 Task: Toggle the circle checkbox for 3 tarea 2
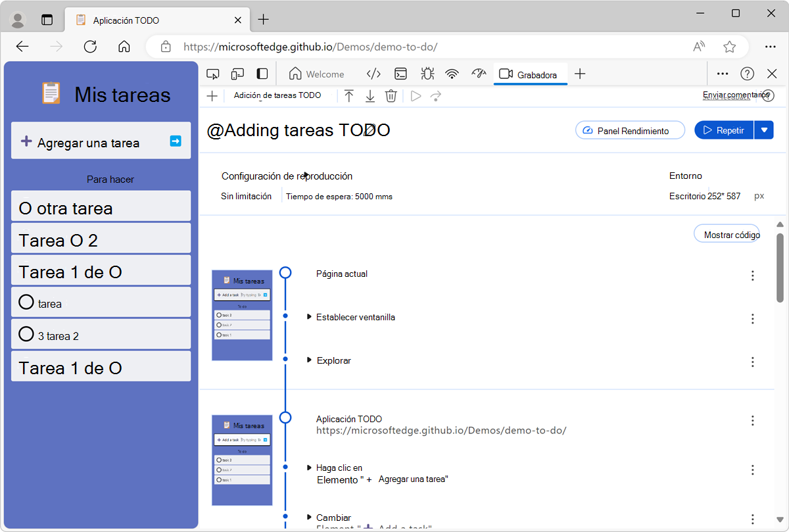pos(26,334)
